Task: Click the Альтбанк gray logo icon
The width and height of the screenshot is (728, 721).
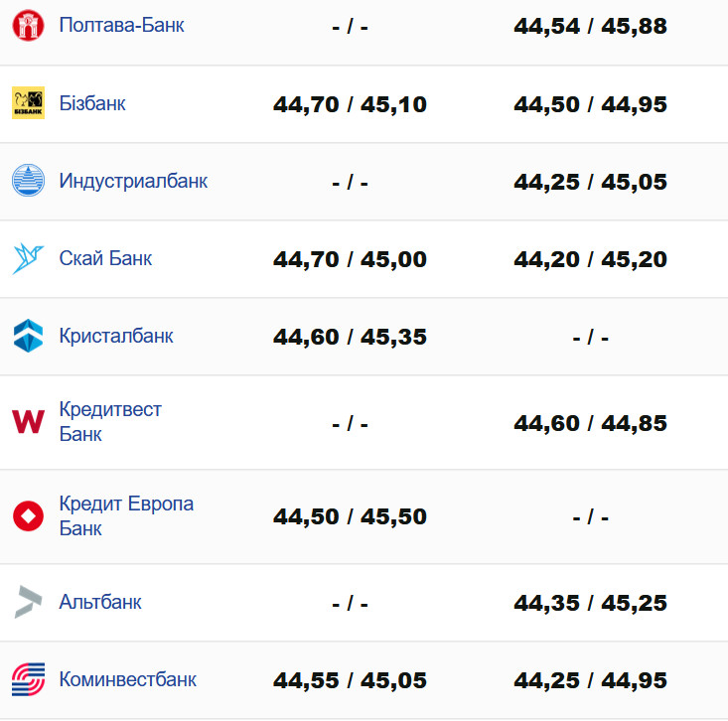Action: pyautogui.click(x=28, y=602)
